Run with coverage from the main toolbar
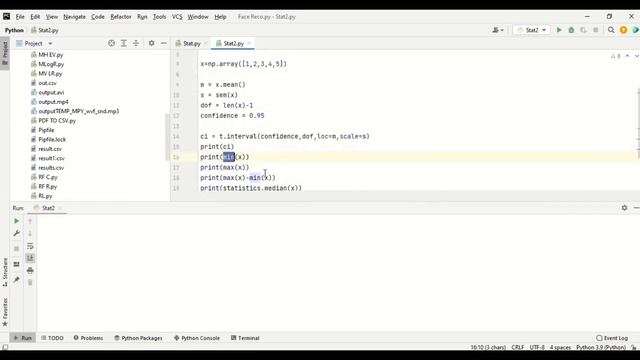Image resolution: width=640 pixels, height=360 pixels. click(x=583, y=30)
